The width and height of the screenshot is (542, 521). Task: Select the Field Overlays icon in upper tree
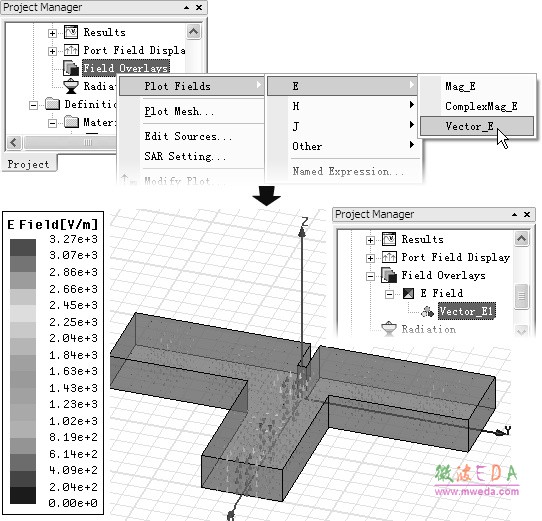(71, 68)
